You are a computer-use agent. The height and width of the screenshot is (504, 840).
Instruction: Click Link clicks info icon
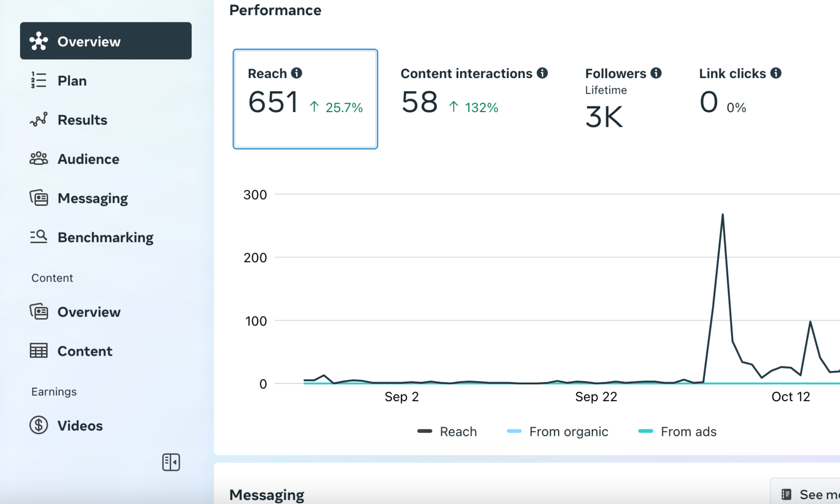(776, 73)
